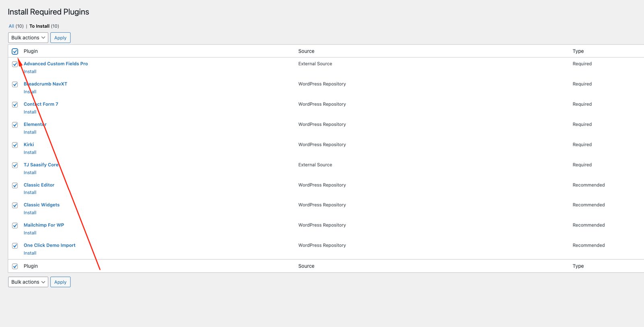Click the Plugin column header at top

(x=31, y=51)
